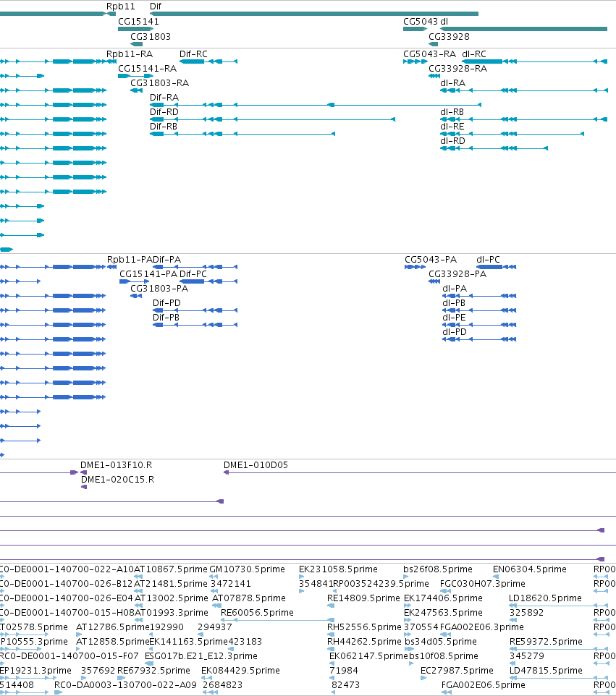The image size is (616, 696).
Task: Select the LD47815.5prime EST label
Action: click(546, 671)
